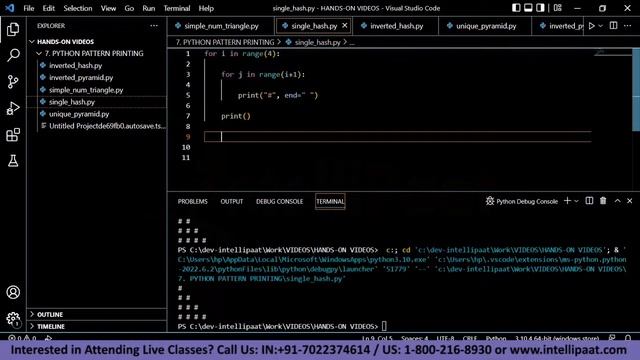Click the errors and warnings status item
Screen dimensions: 640x360
click(22, 338)
